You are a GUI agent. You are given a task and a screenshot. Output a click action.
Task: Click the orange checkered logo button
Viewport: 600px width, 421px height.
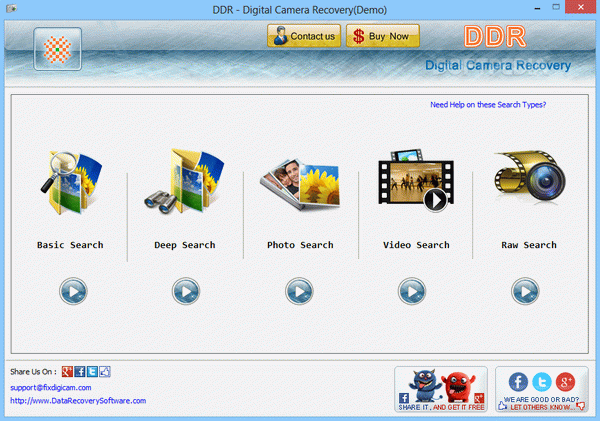point(57,49)
